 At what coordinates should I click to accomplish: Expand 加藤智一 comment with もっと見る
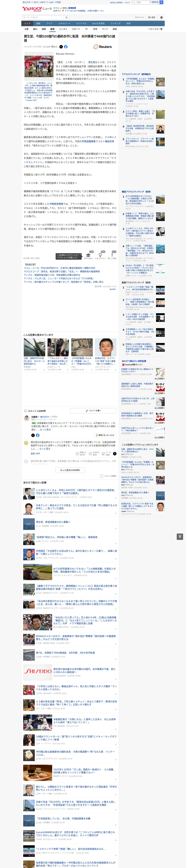pyautogui.click(x=46, y=430)
